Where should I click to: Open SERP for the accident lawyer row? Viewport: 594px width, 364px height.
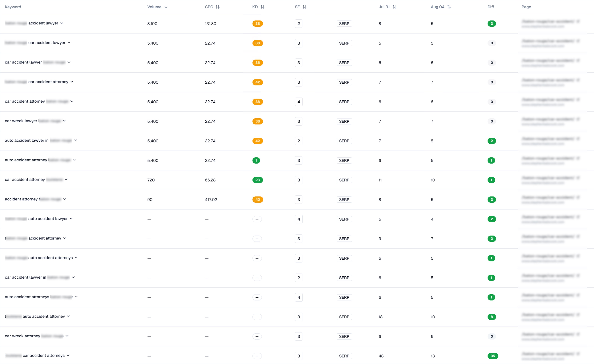[x=344, y=24]
